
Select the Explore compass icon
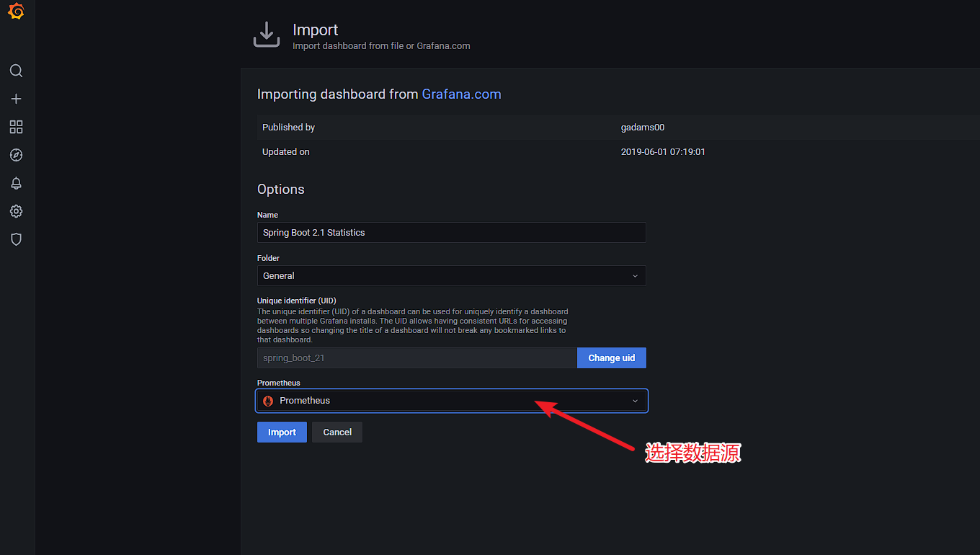point(16,155)
